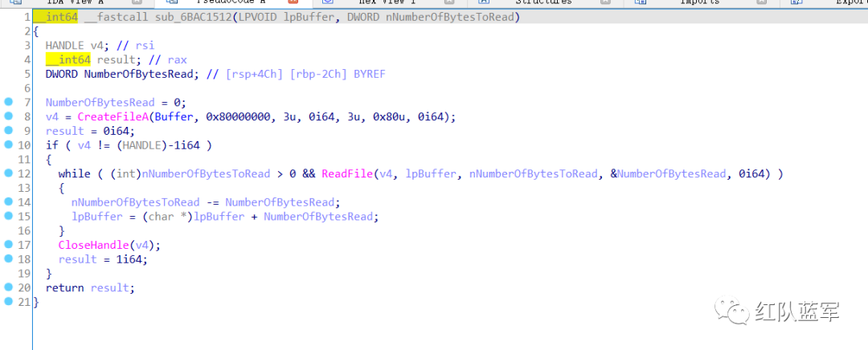Click the CreateFileA function call
The image size is (868, 350).
pos(113,116)
